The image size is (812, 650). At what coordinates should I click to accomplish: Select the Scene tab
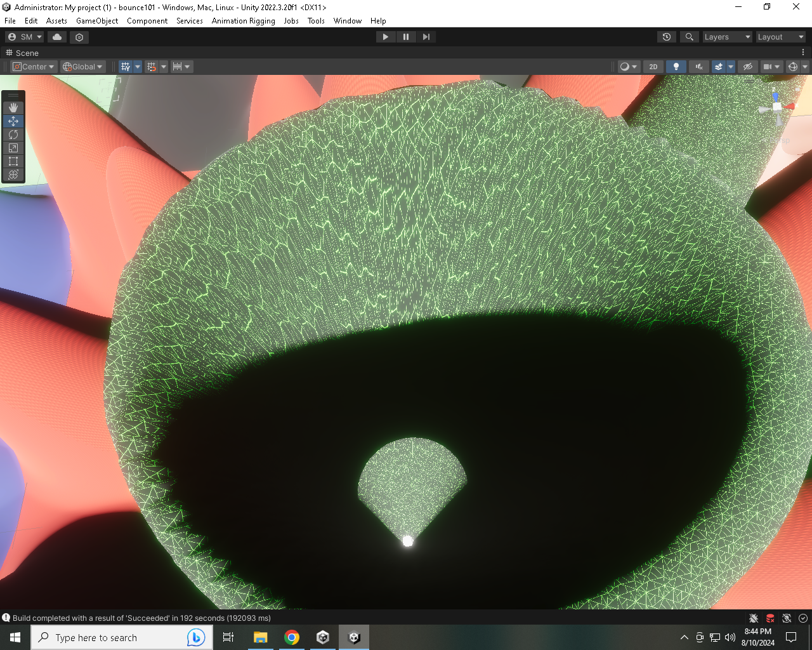coord(22,53)
